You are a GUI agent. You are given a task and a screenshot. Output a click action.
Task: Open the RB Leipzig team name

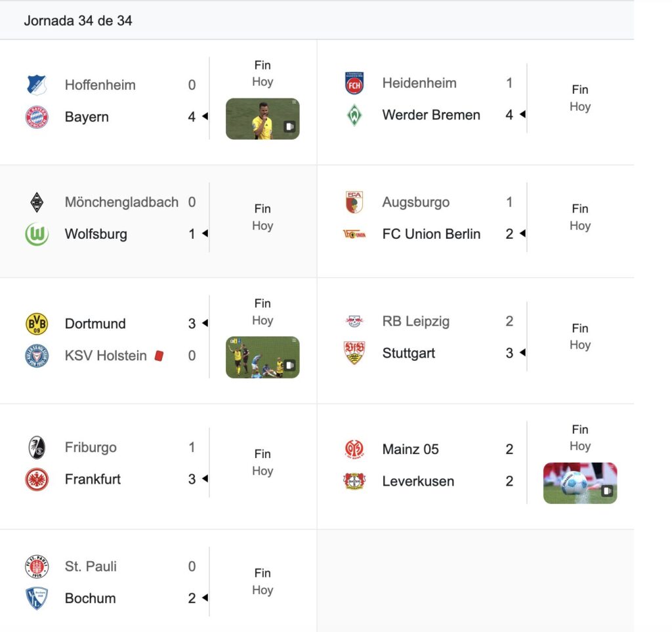point(415,321)
